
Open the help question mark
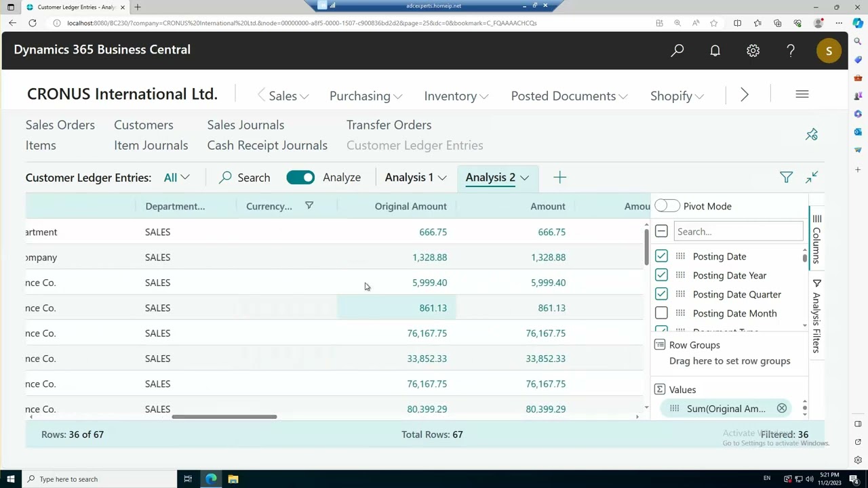point(791,50)
